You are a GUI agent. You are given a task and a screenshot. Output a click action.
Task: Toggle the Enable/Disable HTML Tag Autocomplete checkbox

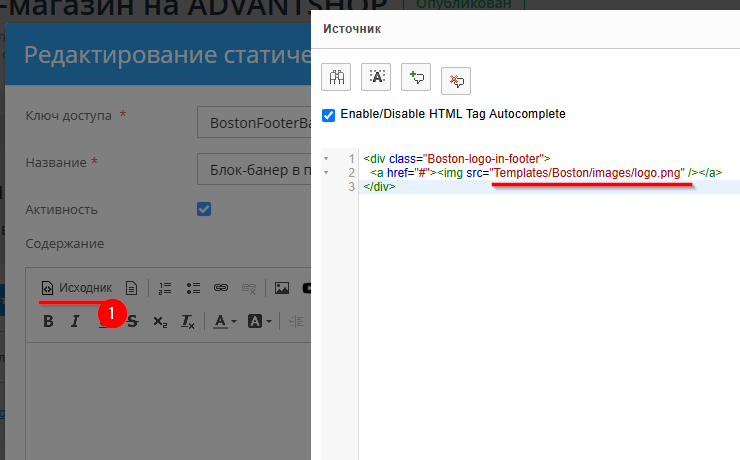tap(329, 114)
